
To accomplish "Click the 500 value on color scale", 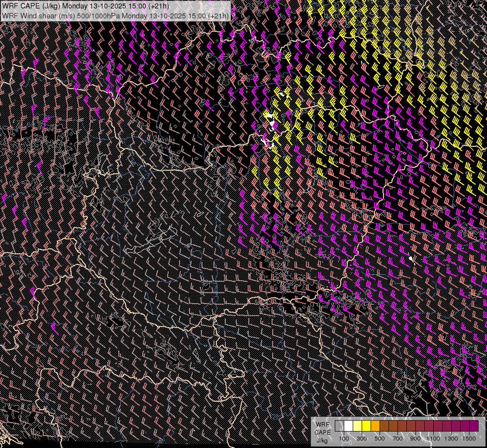I will (380, 439).
